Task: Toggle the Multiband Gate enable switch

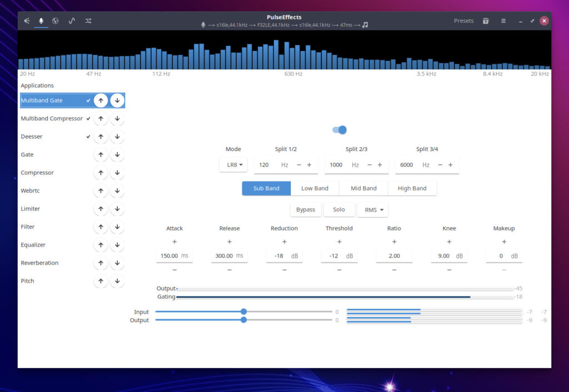Action: pyautogui.click(x=340, y=130)
